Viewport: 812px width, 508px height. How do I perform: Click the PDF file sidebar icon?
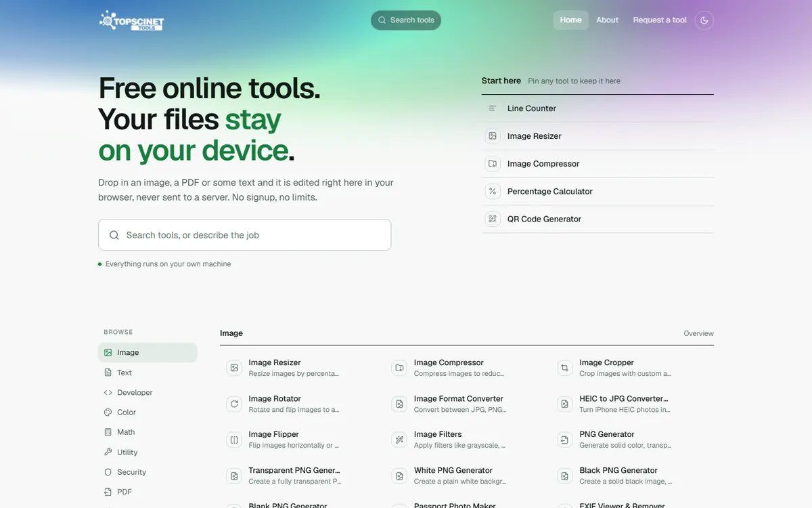[108, 492]
